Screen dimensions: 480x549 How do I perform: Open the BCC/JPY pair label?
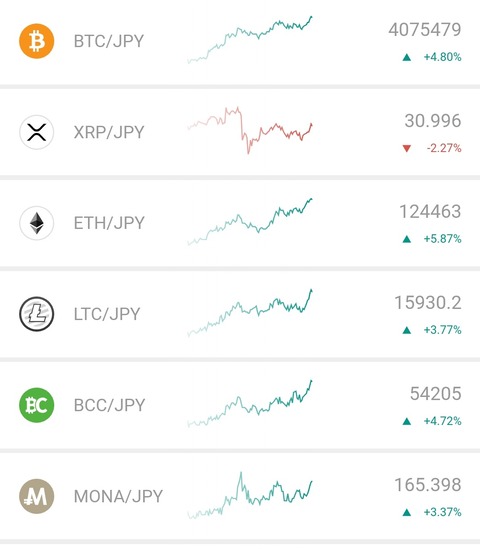click(x=109, y=405)
